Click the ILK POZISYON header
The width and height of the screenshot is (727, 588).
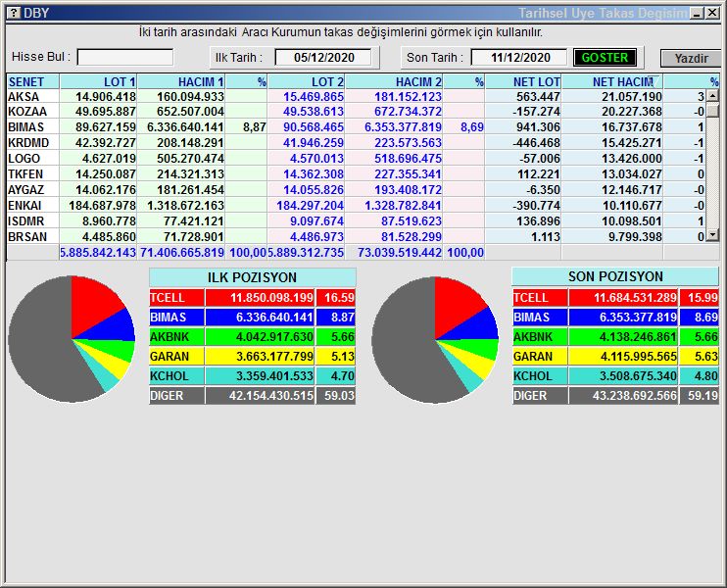(x=252, y=277)
